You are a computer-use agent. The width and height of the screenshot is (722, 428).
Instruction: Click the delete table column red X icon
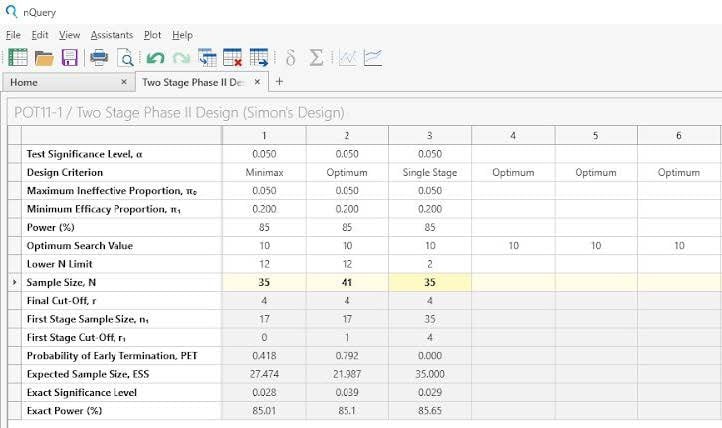(x=233, y=58)
